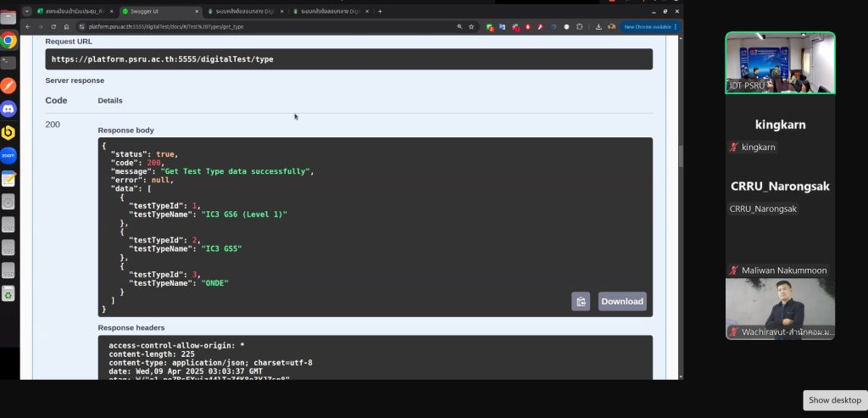The height and width of the screenshot is (418, 868).
Task: Switch to the Swagger UI tab
Action: 157,11
